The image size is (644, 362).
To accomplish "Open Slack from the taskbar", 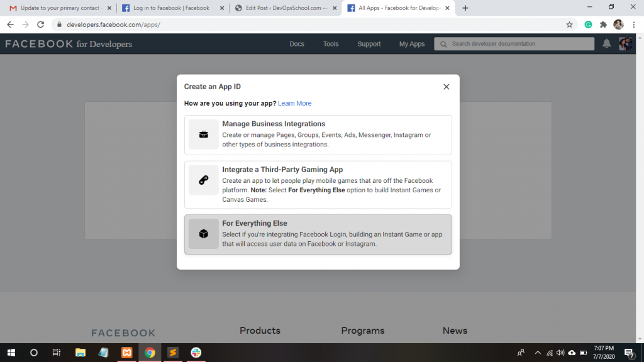I will [x=196, y=353].
